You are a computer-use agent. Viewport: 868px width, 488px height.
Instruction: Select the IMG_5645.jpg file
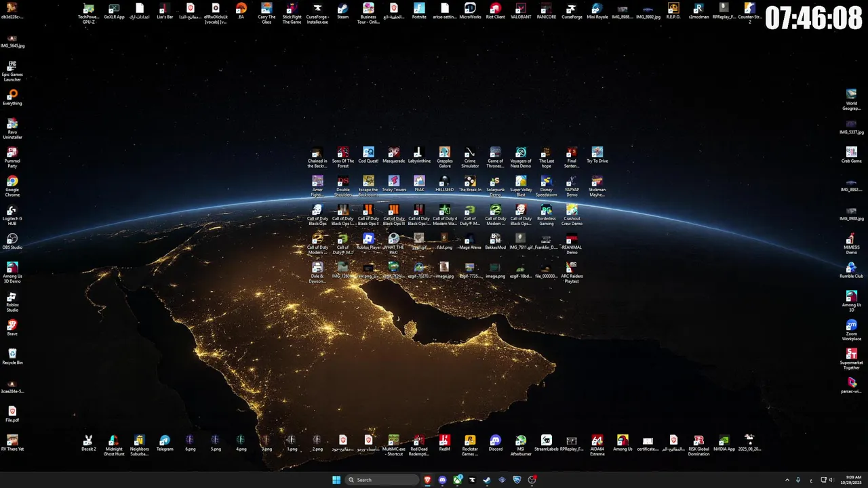pos(12,40)
